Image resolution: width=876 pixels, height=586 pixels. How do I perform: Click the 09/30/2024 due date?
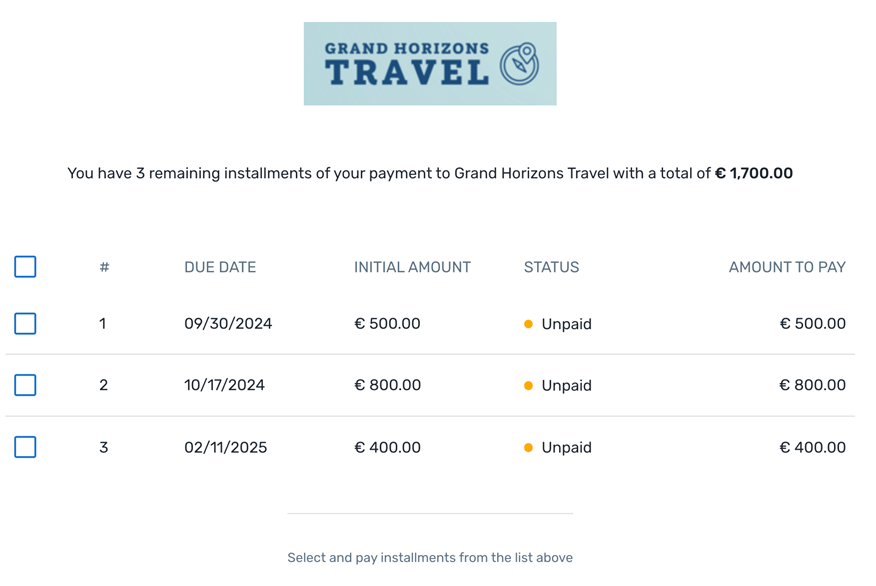228,324
